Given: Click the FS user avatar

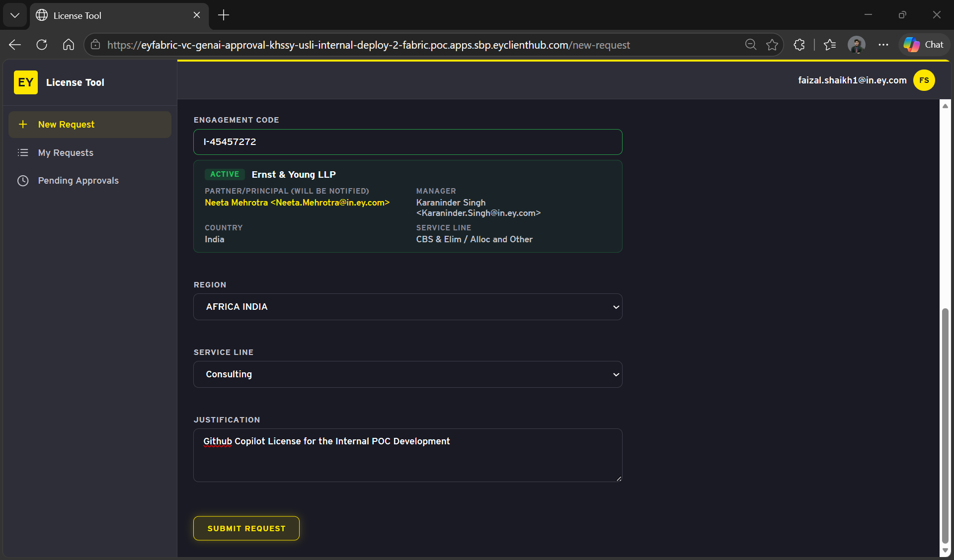Looking at the screenshot, I should click(x=924, y=80).
